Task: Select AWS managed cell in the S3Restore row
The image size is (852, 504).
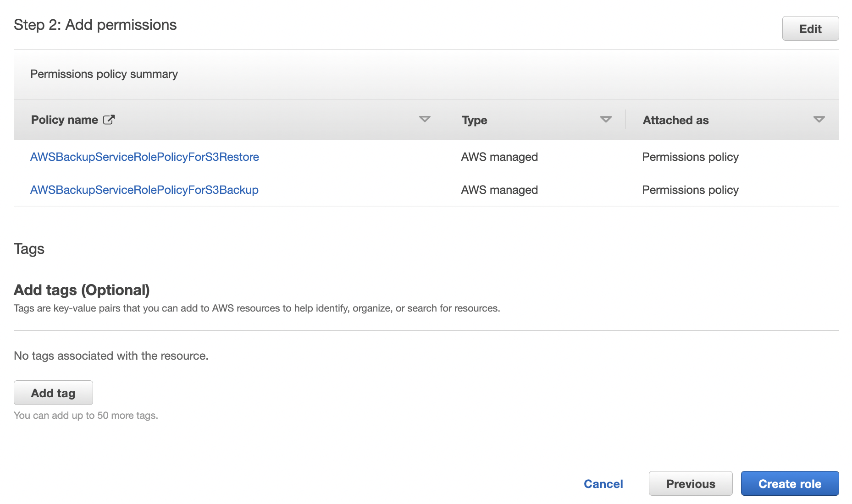Action: point(499,157)
